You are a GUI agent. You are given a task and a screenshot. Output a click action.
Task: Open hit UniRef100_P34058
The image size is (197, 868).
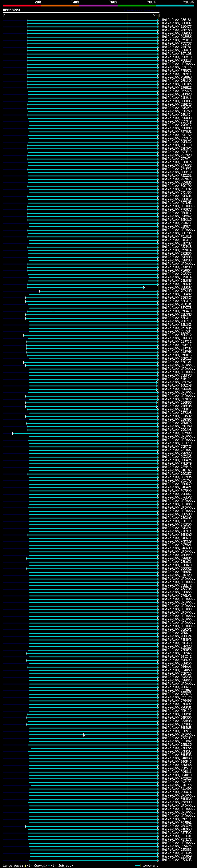point(176,670)
